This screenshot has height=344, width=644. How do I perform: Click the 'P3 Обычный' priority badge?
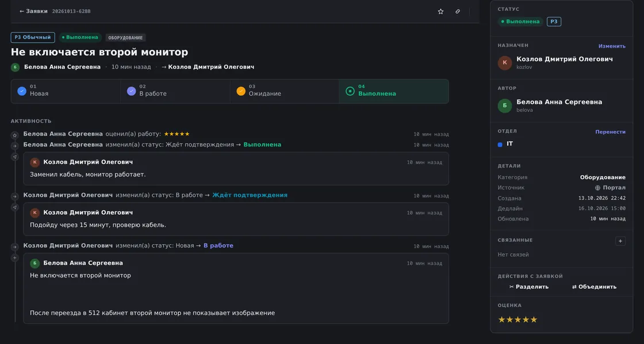pos(33,37)
